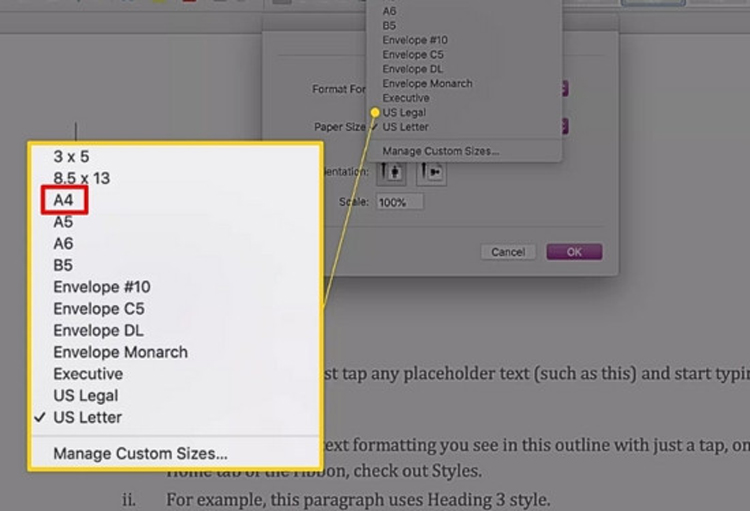Select the portrait orientation icon

391,172
